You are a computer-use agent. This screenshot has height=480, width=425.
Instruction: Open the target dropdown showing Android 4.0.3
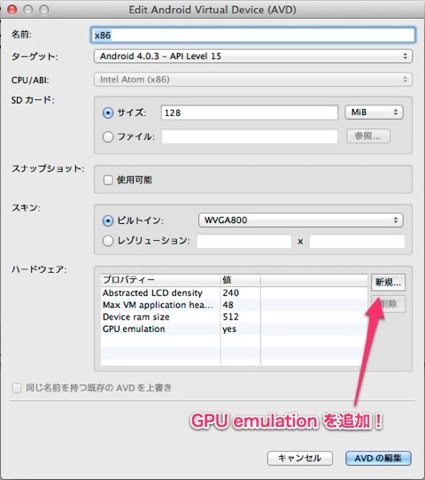[x=253, y=56]
